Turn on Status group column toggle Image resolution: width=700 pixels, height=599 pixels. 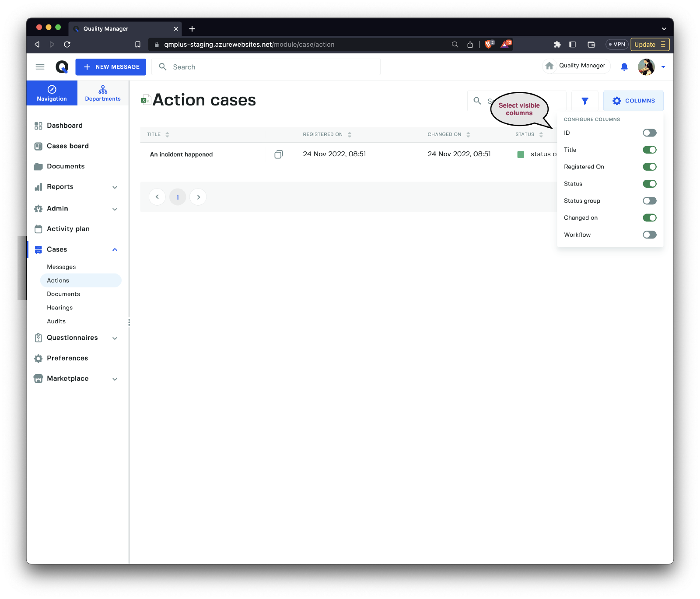[649, 201]
